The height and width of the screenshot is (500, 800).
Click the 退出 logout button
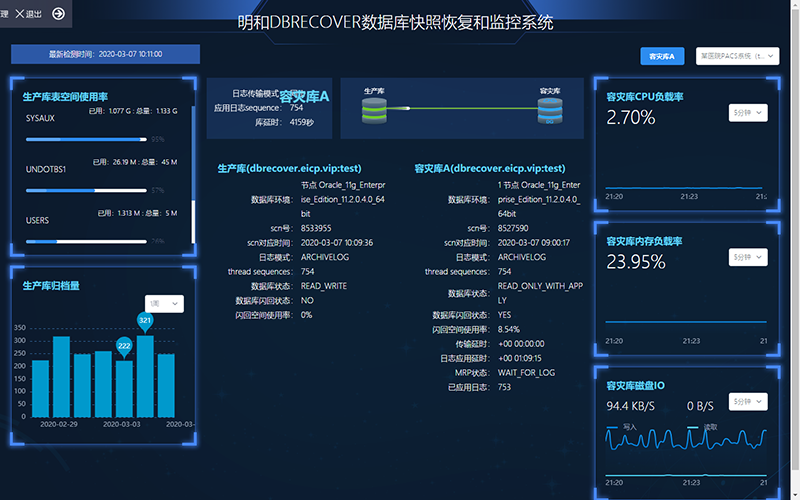click(29, 14)
